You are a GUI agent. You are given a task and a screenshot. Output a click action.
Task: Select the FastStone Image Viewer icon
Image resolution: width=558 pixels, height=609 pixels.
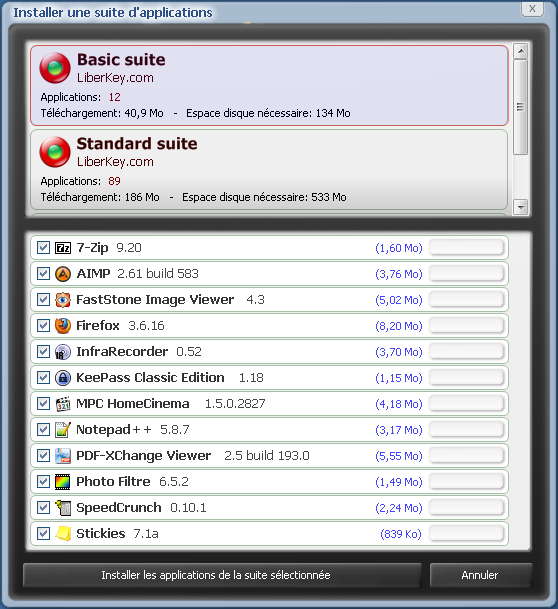point(63,300)
